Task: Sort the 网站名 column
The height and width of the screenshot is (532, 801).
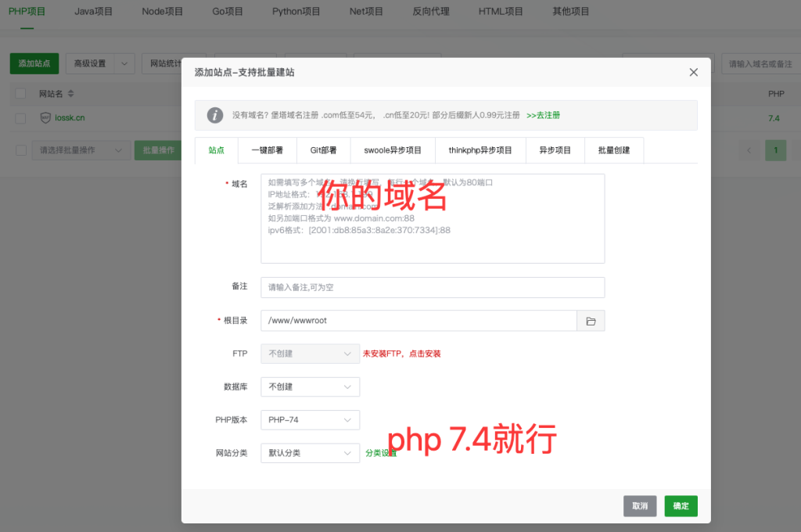Action: 71,93
